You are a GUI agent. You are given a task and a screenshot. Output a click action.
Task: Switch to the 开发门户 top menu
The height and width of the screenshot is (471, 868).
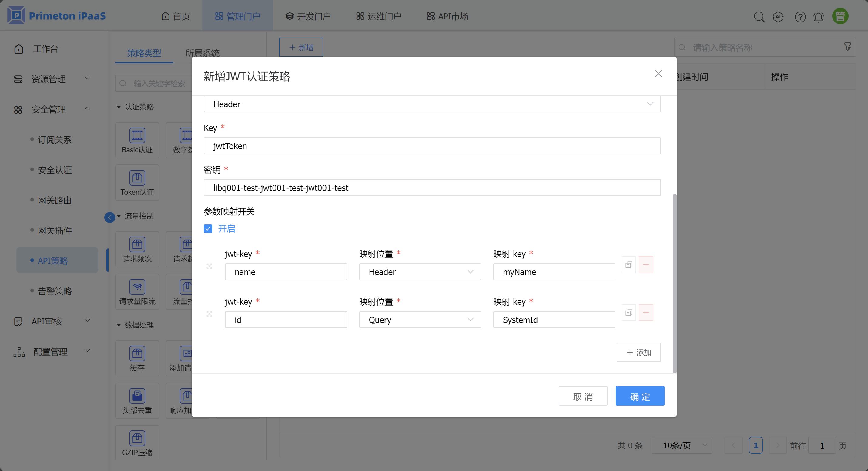pos(308,16)
